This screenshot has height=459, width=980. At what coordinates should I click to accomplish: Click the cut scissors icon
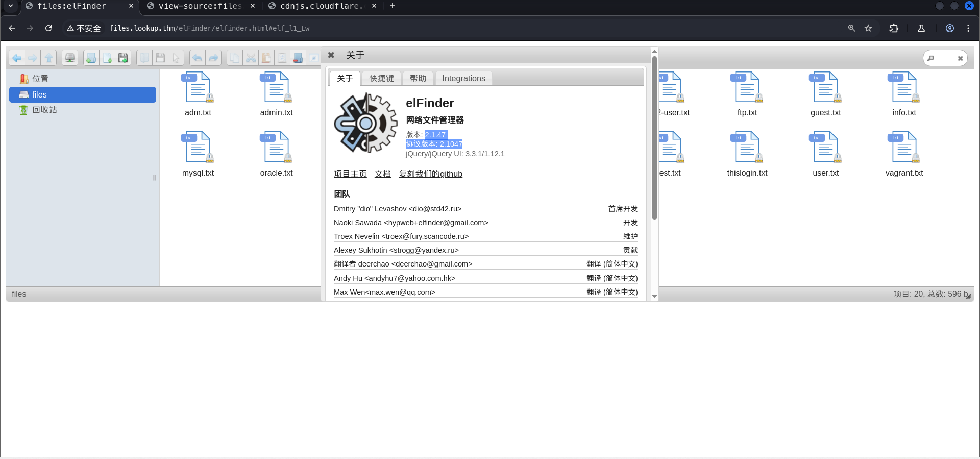251,58
